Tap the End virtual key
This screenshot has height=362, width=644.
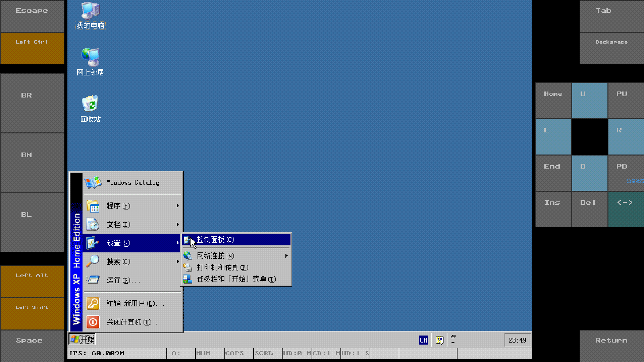pos(553,173)
